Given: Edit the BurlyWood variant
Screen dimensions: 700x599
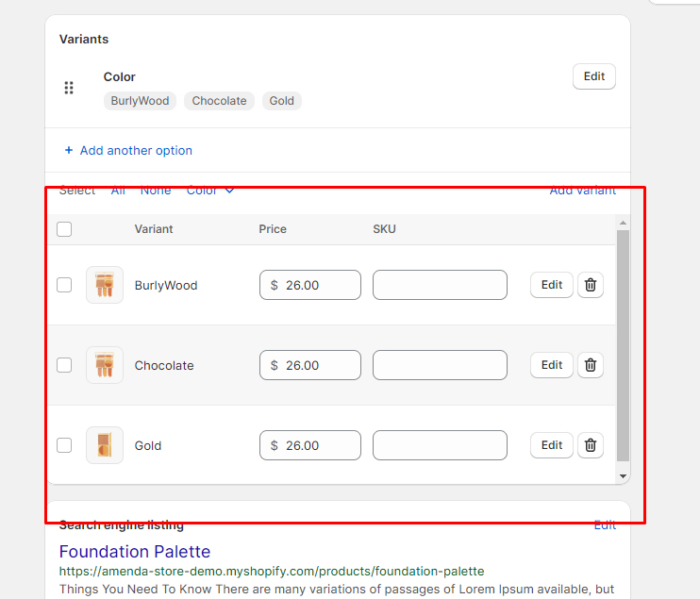Looking at the screenshot, I should 552,285.
